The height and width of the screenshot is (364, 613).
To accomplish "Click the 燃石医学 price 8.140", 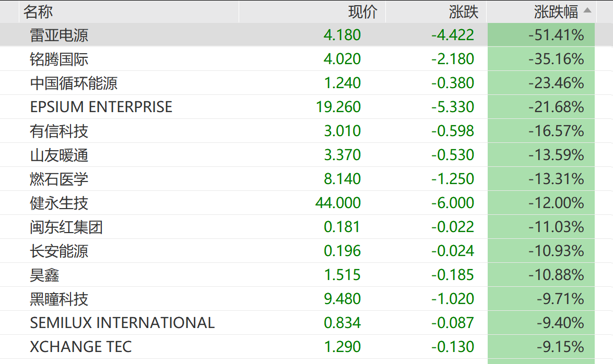I will pos(342,179).
